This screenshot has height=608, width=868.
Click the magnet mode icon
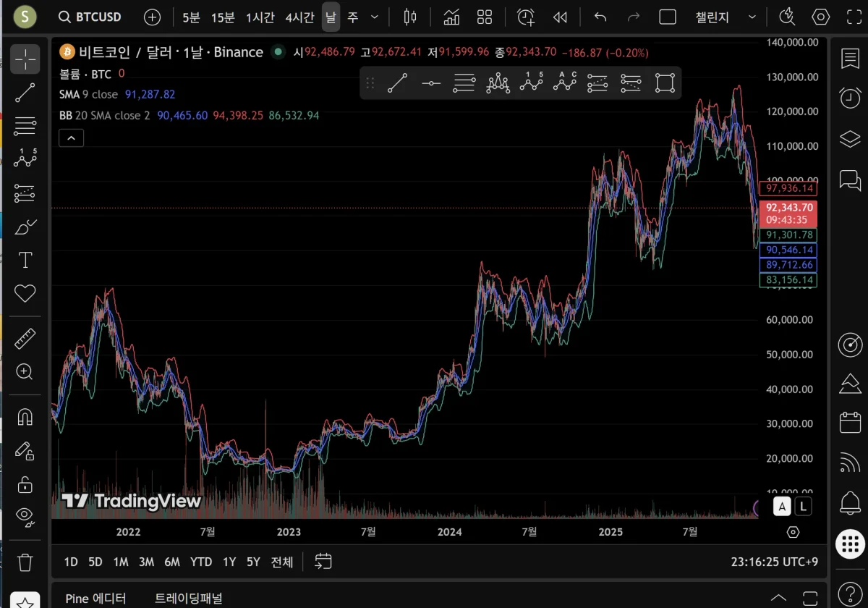pos(25,418)
